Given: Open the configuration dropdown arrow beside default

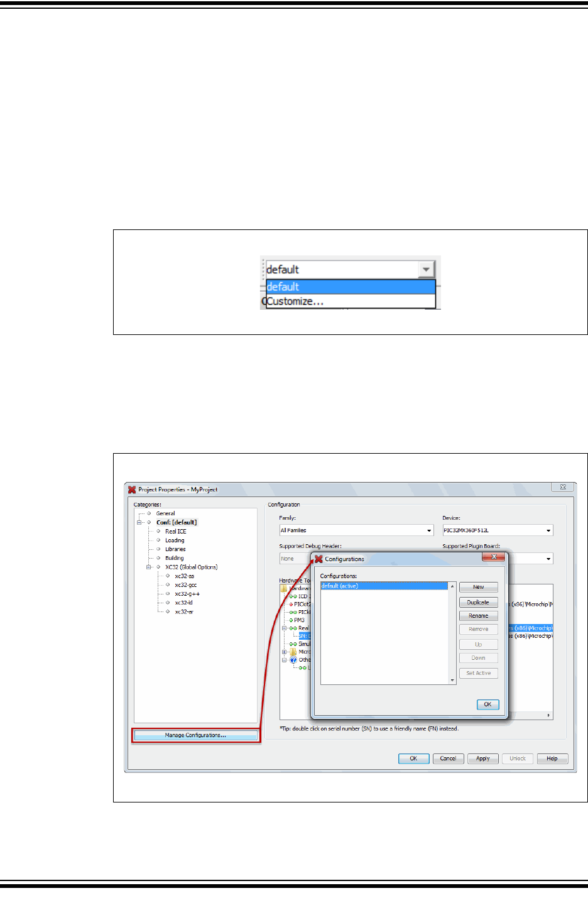Looking at the screenshot, I should (426, 269).
